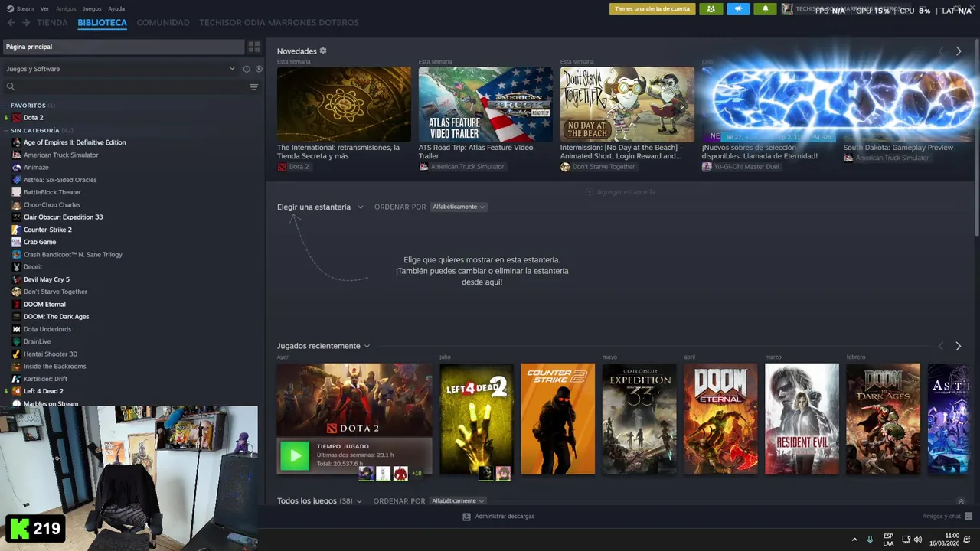Click the KartRider: Drift list icon
Image resolution: width=980 pixels, height=551 pixels.
click(x=17, y=379)
